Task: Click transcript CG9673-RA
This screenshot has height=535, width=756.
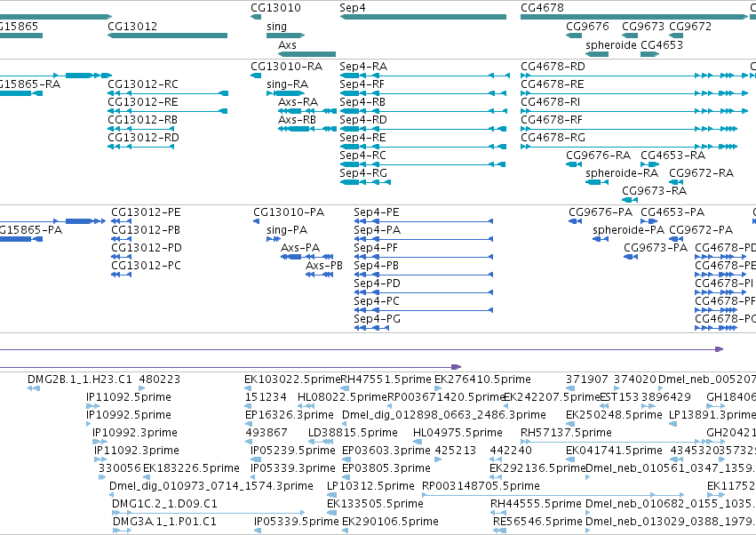Action: pyautogui.click(x=630, y=200)
